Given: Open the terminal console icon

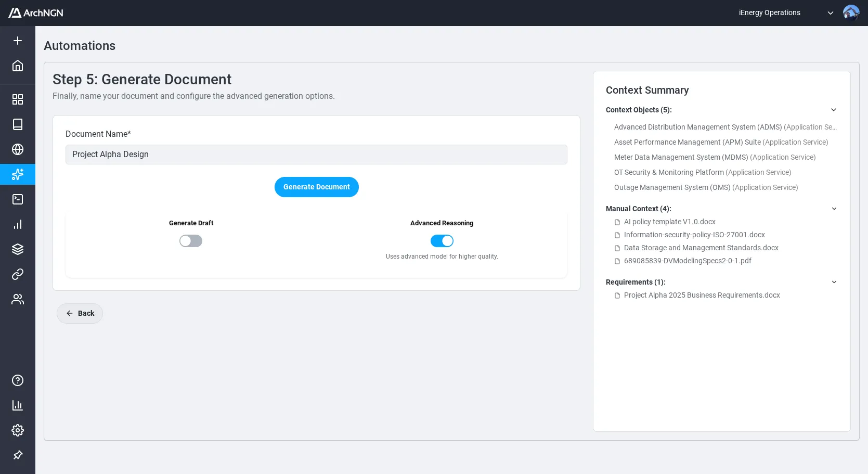Looking at the screenshot, I should (x=18, y=199).
